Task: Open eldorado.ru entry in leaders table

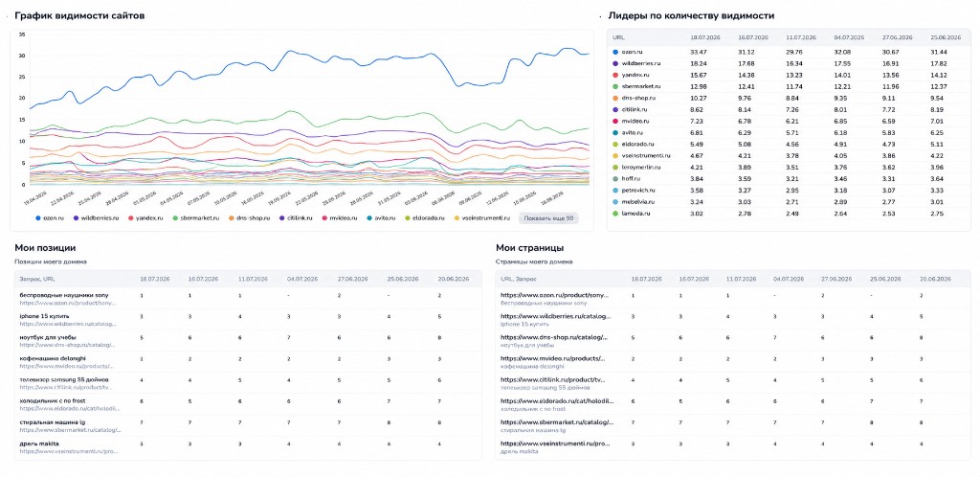Action: click(x=637, y=145)
